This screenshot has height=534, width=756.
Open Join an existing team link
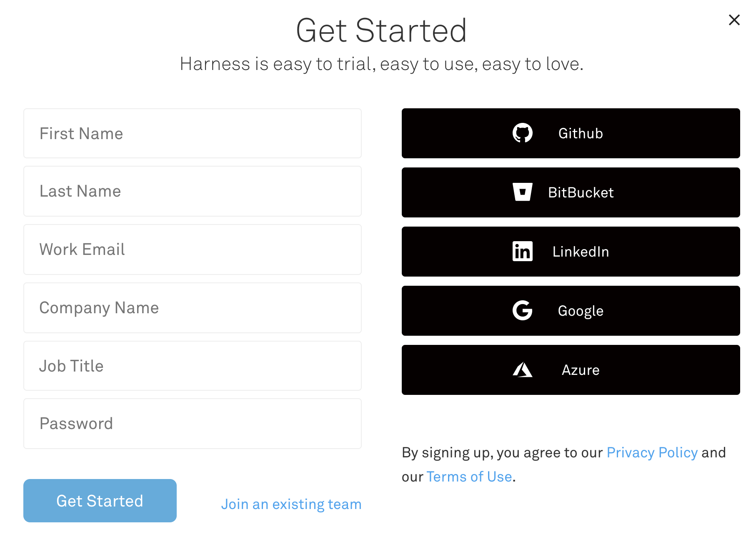(x=291, y=504)
